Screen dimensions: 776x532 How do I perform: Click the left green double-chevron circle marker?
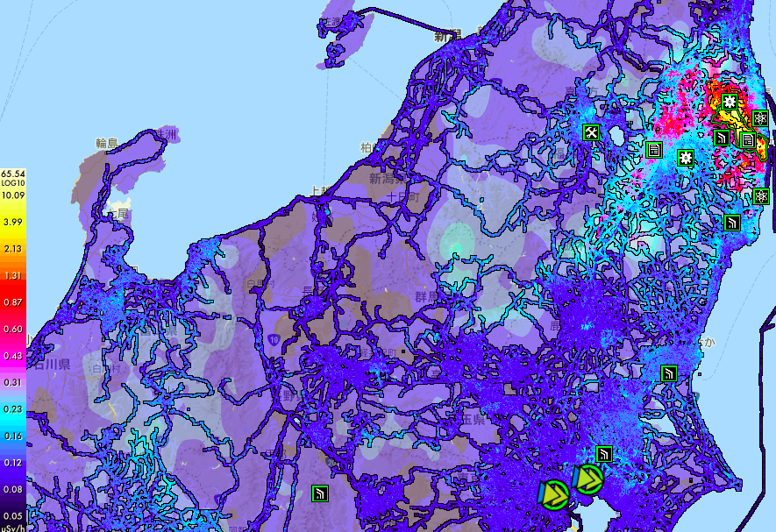point(553,494)
